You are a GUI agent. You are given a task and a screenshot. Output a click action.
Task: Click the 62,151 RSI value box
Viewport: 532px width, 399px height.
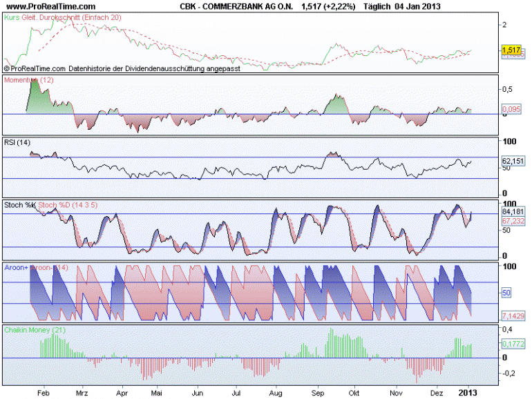tap(513, 161)
